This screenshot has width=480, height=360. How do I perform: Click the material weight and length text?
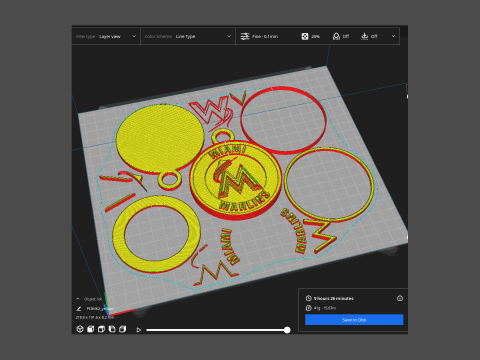click(x=325, y=308)
